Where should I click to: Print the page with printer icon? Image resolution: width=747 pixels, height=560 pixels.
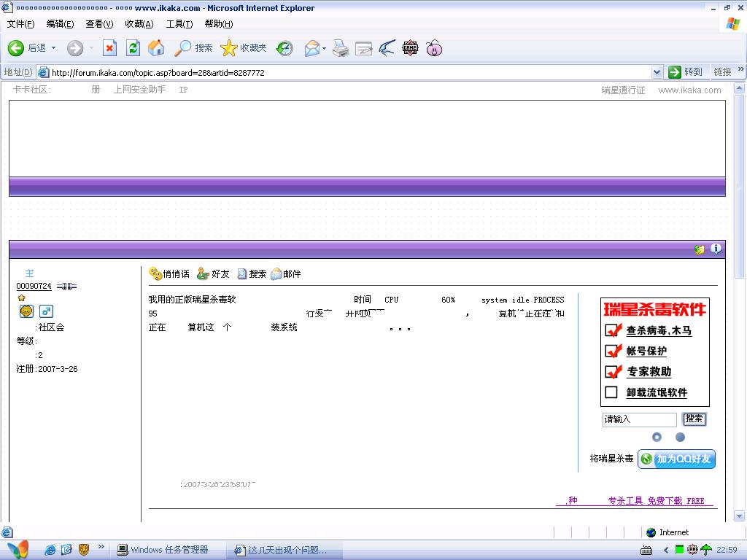click(x=340, y=48)
